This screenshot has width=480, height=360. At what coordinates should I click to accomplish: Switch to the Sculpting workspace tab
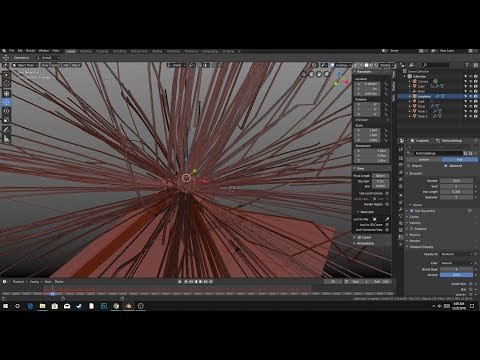(102, 51)
